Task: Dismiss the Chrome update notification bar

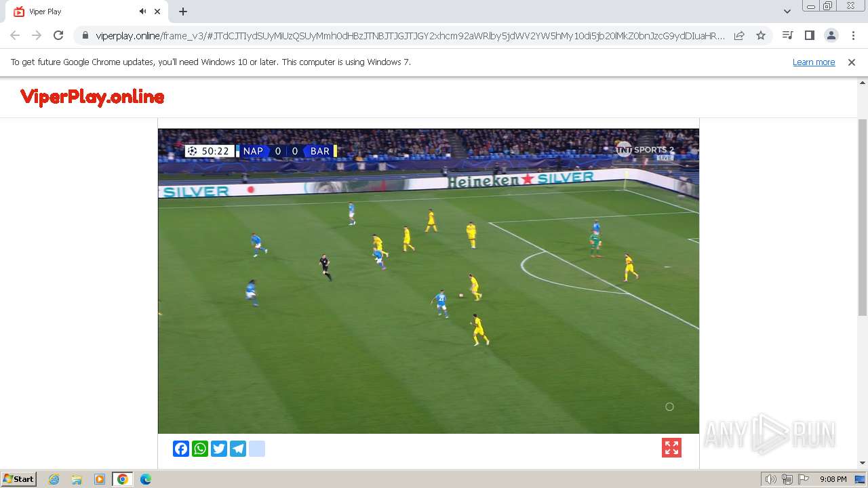Action: [x=852, y=62]
